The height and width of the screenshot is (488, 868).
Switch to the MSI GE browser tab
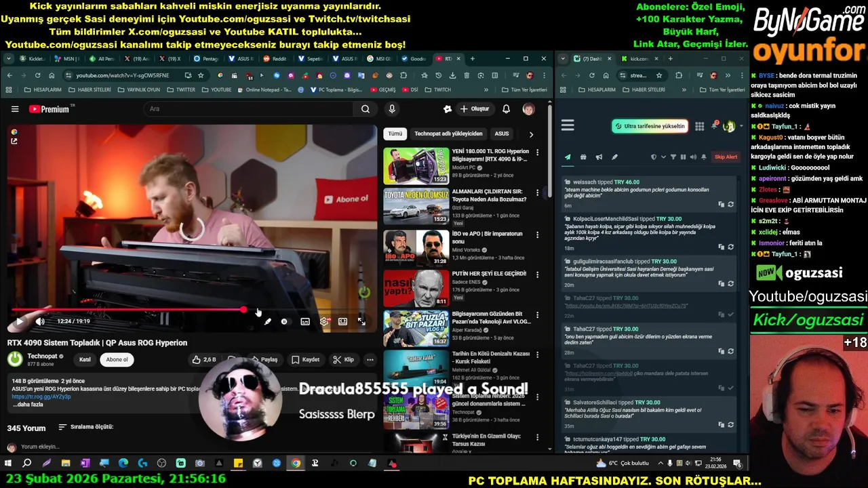[379, 59]
